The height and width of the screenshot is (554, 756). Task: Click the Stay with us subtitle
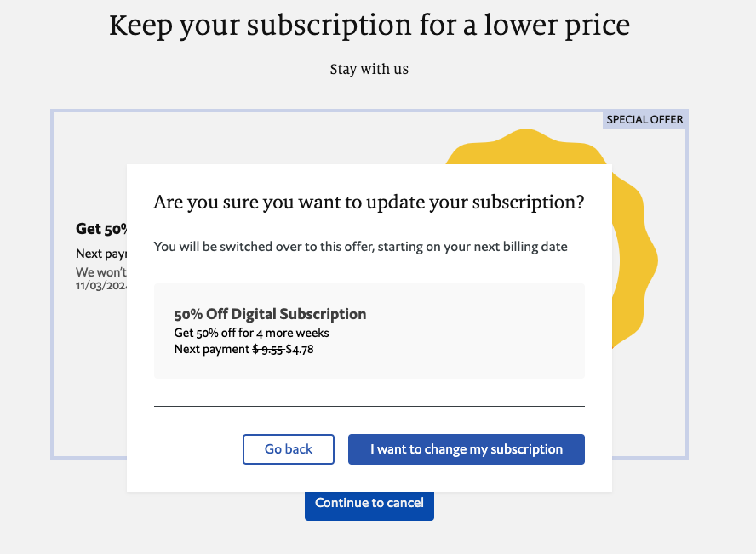369,69
